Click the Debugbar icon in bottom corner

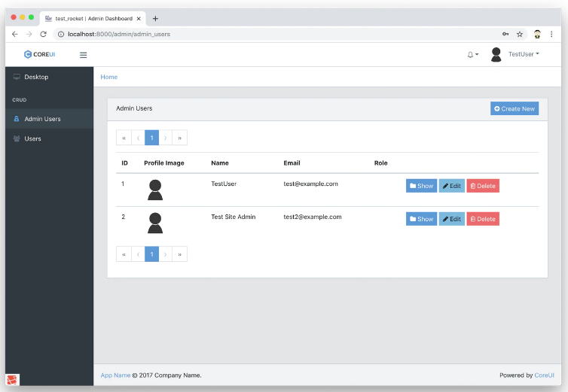click(x=12, y=380)
